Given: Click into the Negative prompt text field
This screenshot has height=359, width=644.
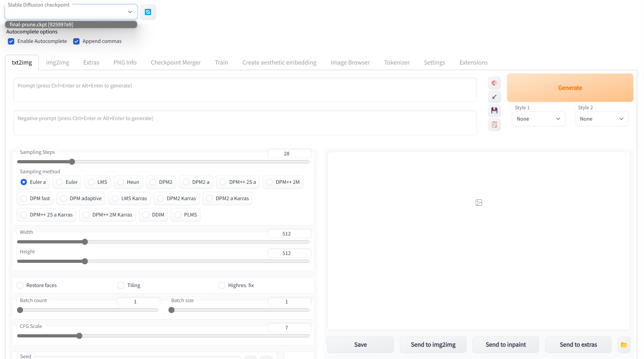Looking at the screenshot, I should click(245, 123).
